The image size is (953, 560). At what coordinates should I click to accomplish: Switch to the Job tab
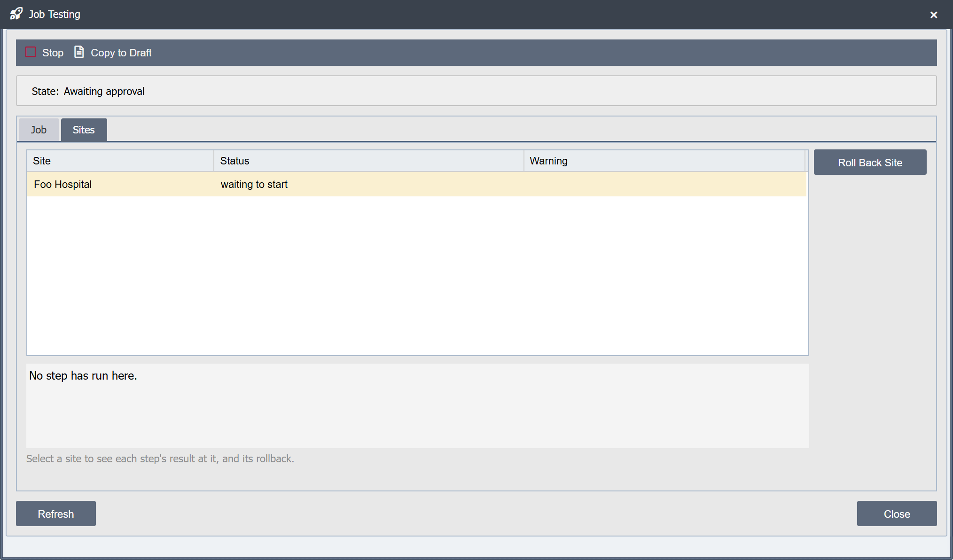[x=39, y=130]
